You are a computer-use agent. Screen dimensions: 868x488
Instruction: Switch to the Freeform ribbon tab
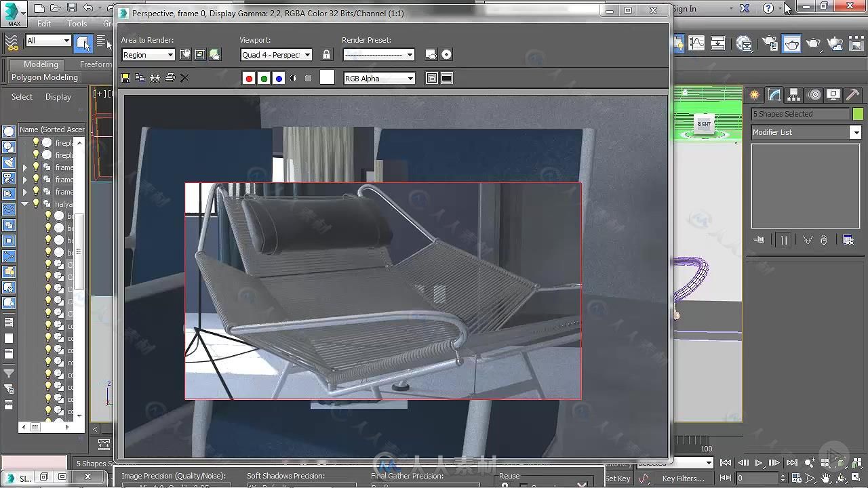tap(96, 64)
